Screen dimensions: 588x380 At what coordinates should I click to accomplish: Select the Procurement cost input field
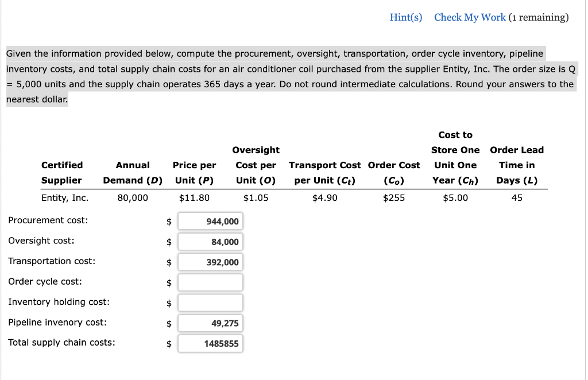tap(210, 221)
